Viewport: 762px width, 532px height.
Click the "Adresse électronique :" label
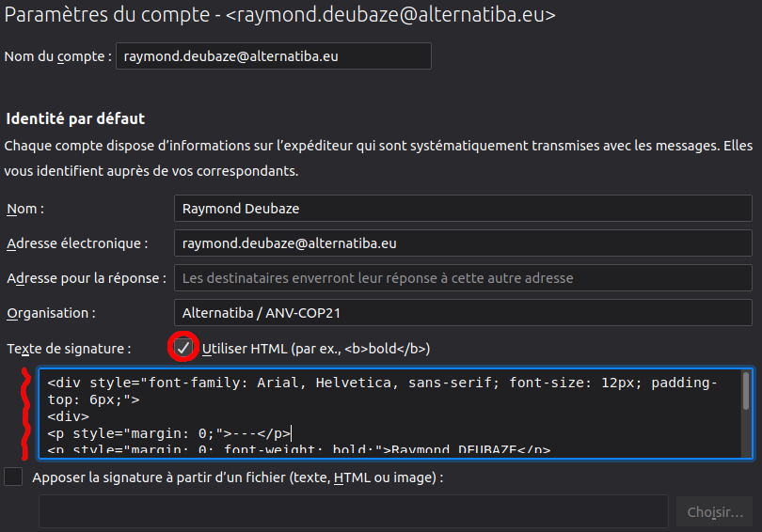pyautogui.click(x=77, y=243)
